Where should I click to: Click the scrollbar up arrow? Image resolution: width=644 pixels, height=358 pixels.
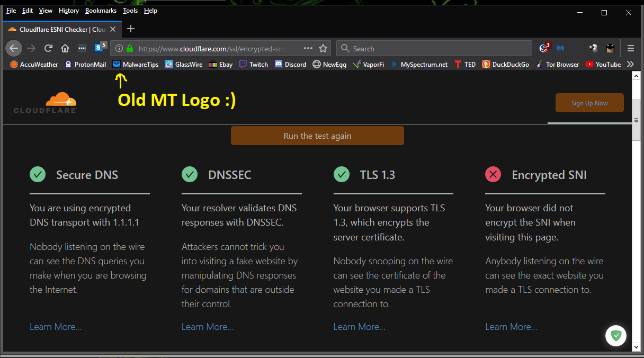(x=636, y=76)
